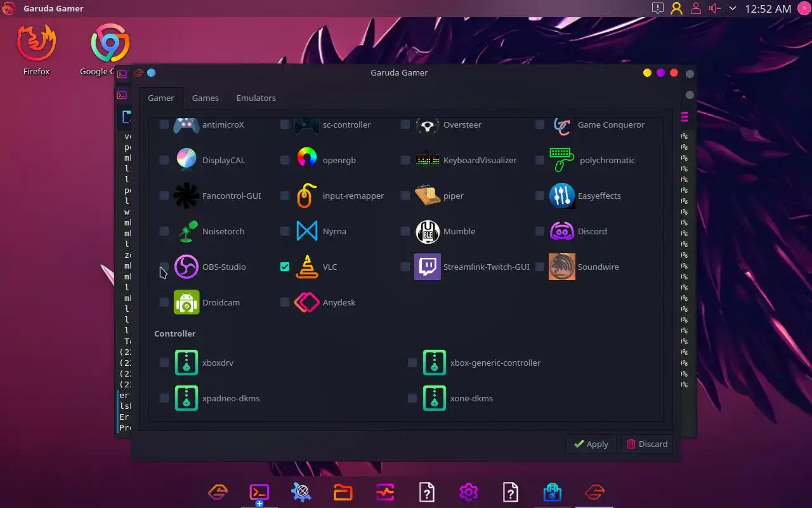
Task: Apply the selected packages
Action: click(x=591, y=444)
